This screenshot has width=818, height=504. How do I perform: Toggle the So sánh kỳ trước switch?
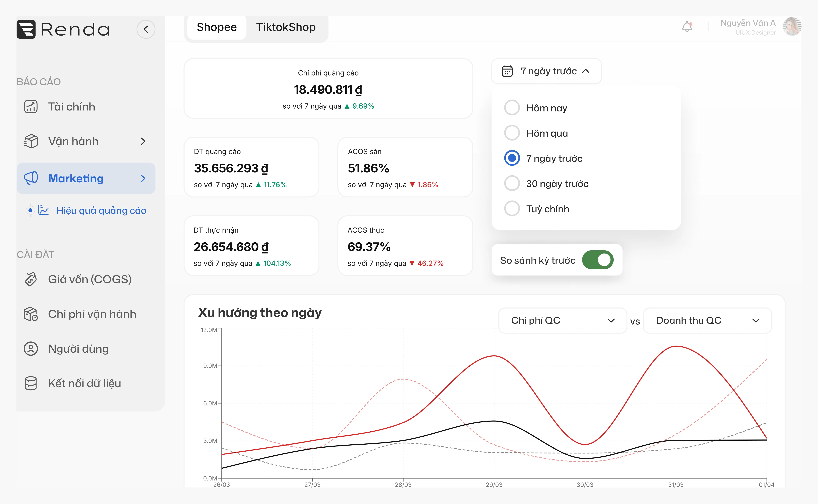point(597,260)
